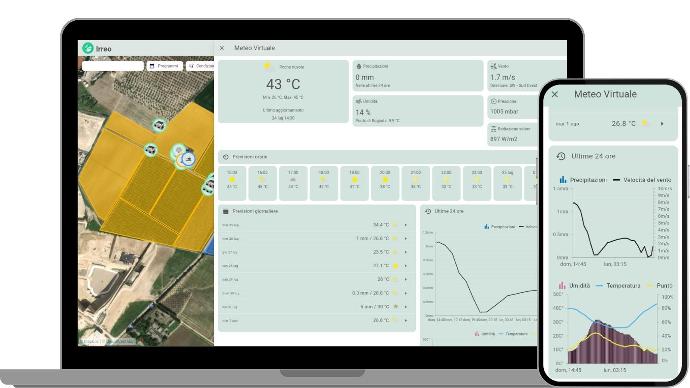Toggle the Temperatura series in the phone chart legend

pos(618,286)
